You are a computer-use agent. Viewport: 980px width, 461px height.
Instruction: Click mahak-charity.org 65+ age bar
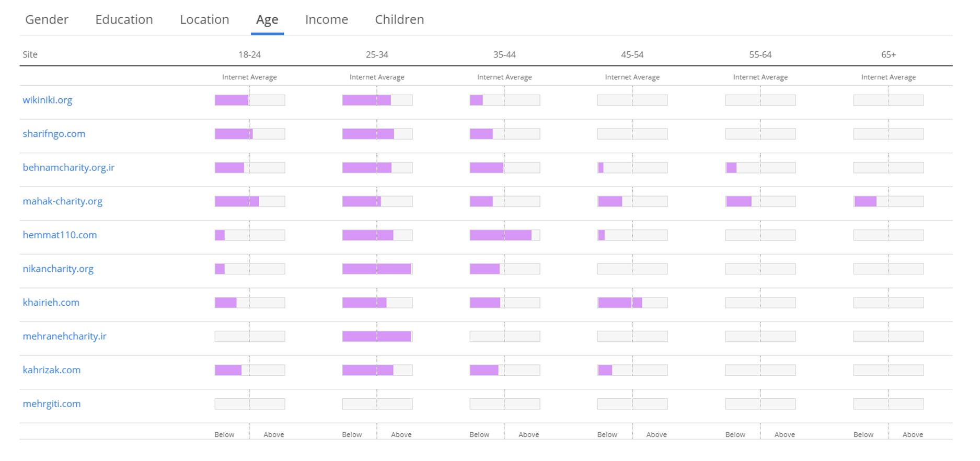(888, 201)
